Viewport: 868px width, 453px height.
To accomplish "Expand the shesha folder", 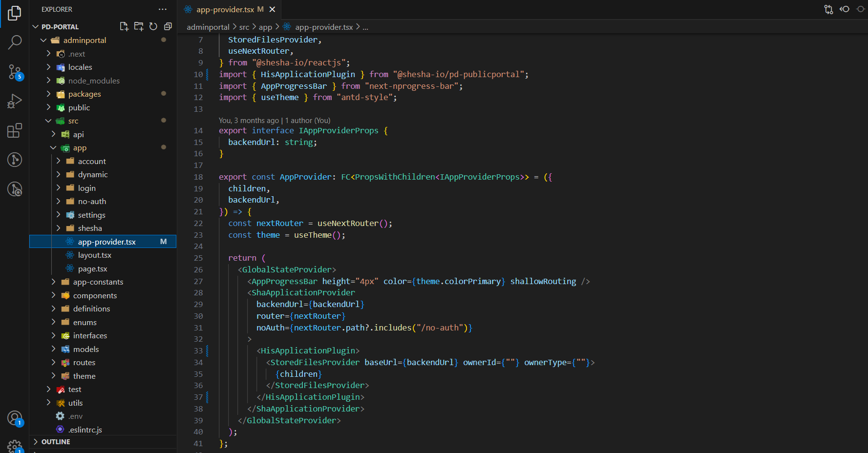I will point(58,228).
